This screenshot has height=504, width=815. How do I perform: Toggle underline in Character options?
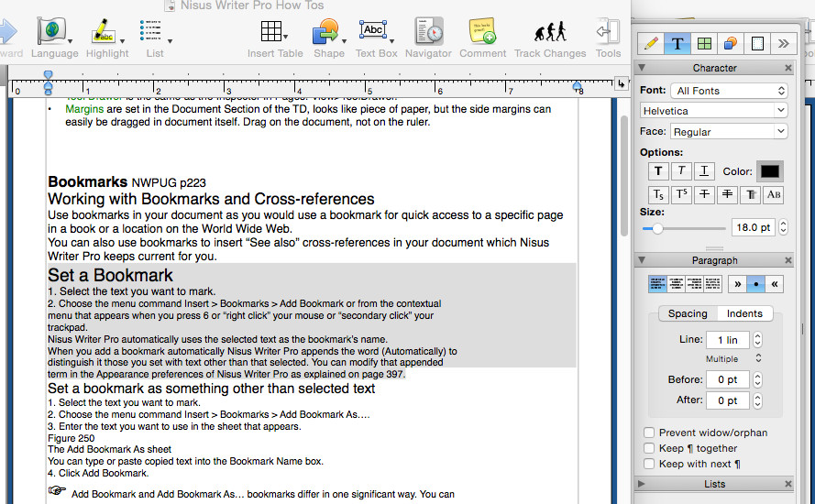click(x=704, y=171)
